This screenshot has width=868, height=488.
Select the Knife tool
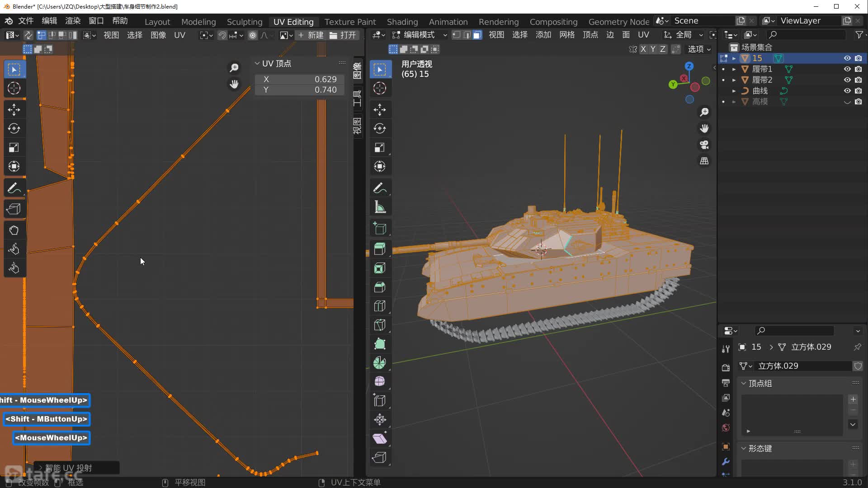tap(380, 325)
